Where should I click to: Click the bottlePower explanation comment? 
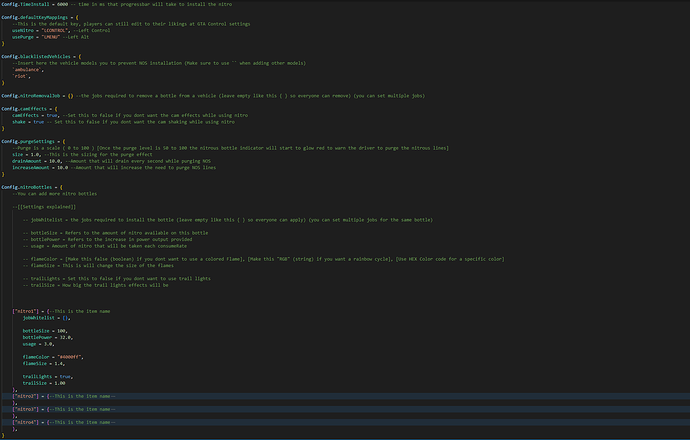(x=107, y=239)
